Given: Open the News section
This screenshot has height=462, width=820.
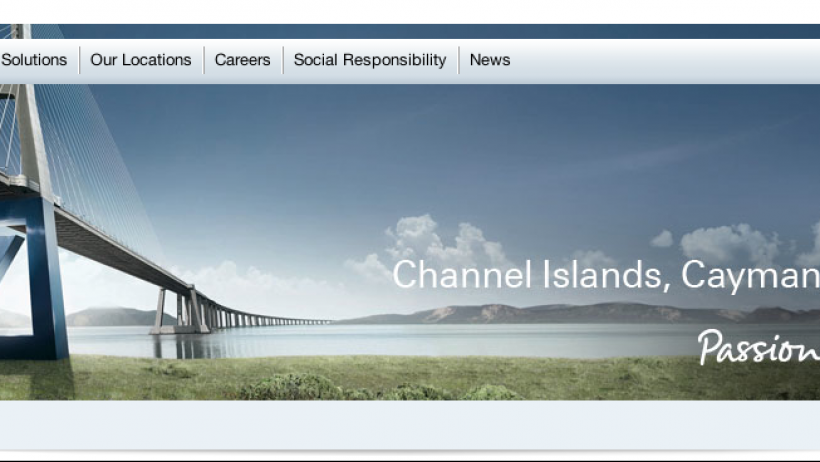Looking at the screenshot, I should [x=490, y=60].
